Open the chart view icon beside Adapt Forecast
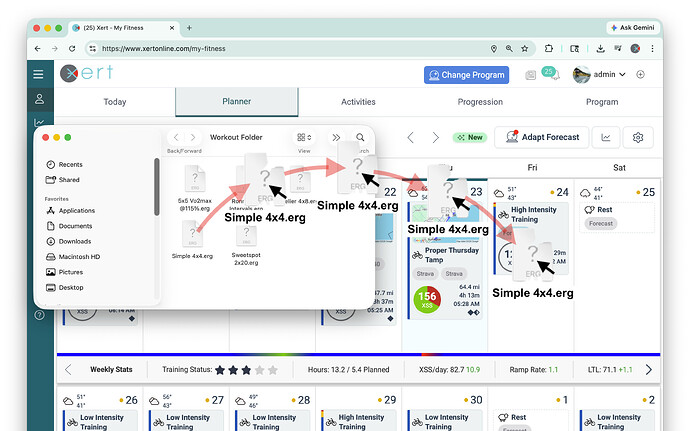 (x=605, y=137)
